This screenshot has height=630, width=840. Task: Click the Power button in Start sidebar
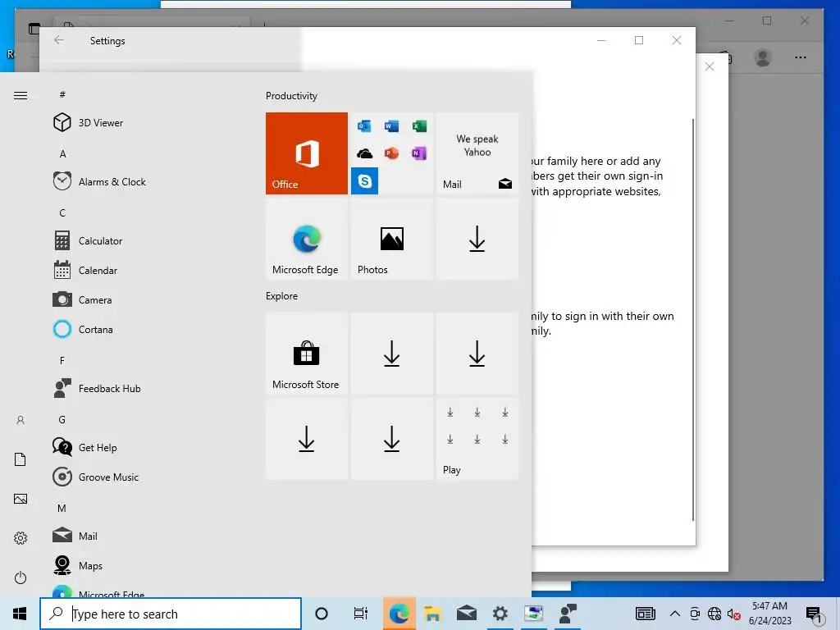pyautogui.click(x=21, y=577)
